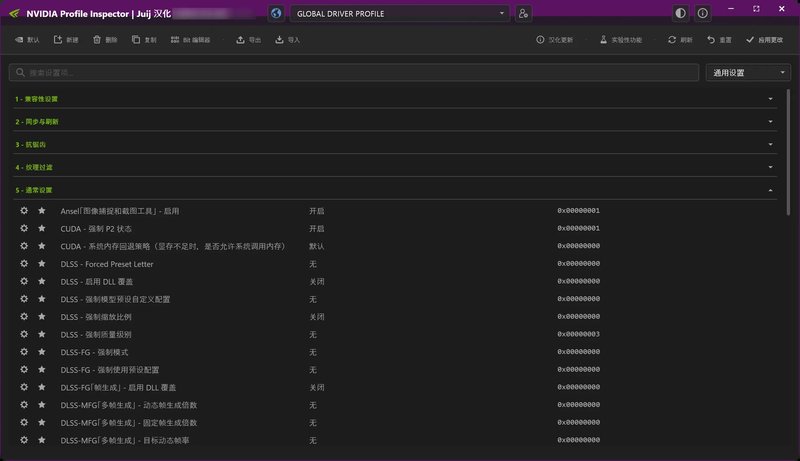Click the gear icon for DLSS - 启用 DLL 覆盖
Screen dimensions: 800x461
[x=24, y=281]
